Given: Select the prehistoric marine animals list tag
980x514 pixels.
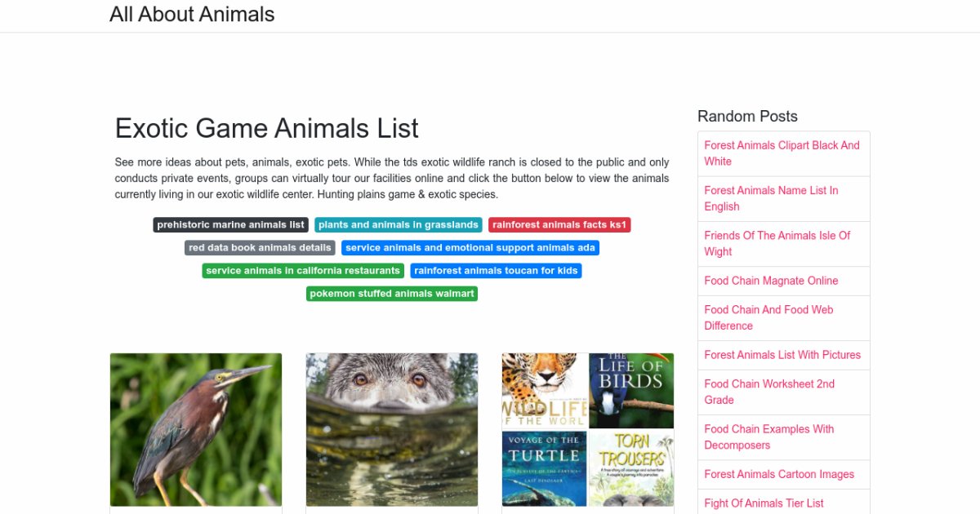Looking at the screenshot, I should click(230, 225).
